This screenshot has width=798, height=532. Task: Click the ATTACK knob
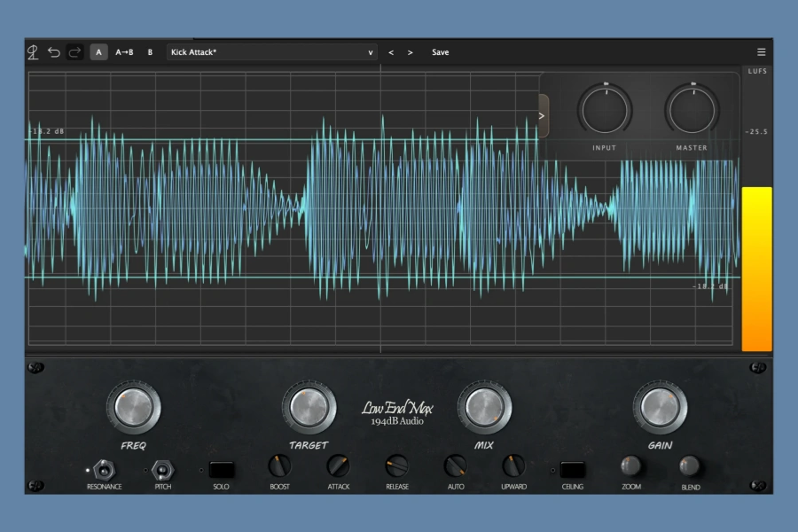(x=339, y=465)
